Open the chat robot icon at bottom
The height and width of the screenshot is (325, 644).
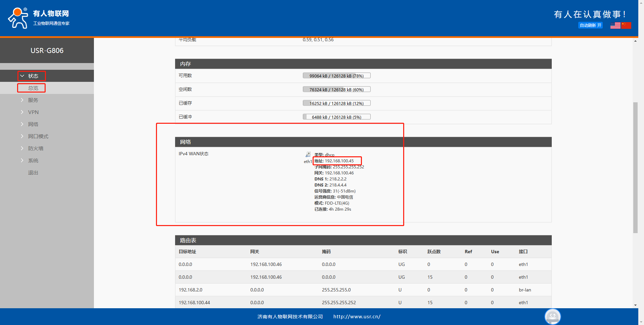click(x=552, y=316)
